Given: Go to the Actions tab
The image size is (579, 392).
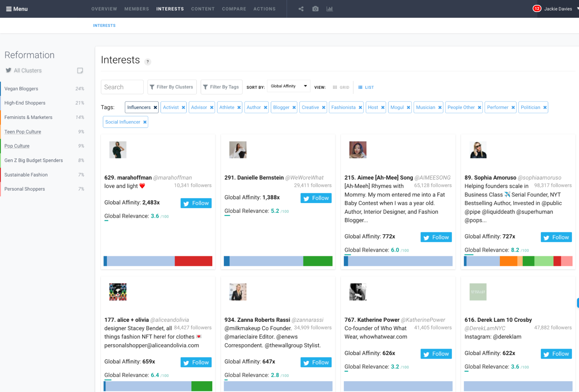Looking at the screenshot, I should click(x=264, y=9).
